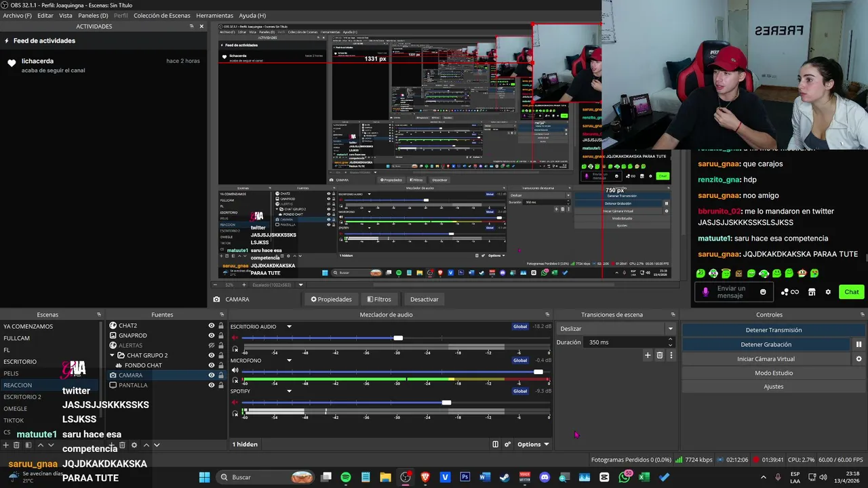Image resolution: width=868 pixels, height=488 pixels.
Task: Hide the FONDO CHAT source
Action: pos(212,365)
